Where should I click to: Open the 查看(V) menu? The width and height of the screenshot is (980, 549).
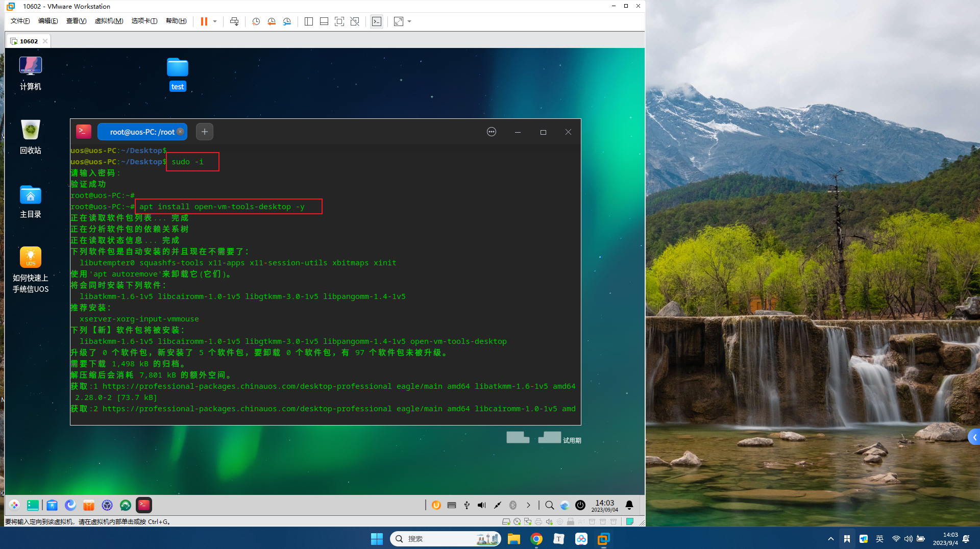pyautogui.click(x=76, y=21)
